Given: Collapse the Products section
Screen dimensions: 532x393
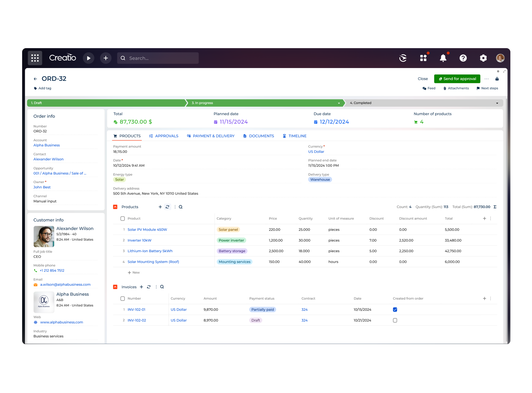Looking at the screenshot, I should tap(115, 207).
